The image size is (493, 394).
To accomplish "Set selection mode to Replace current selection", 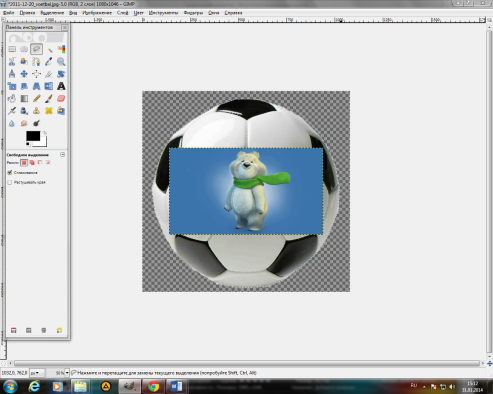I will [24, 163].
